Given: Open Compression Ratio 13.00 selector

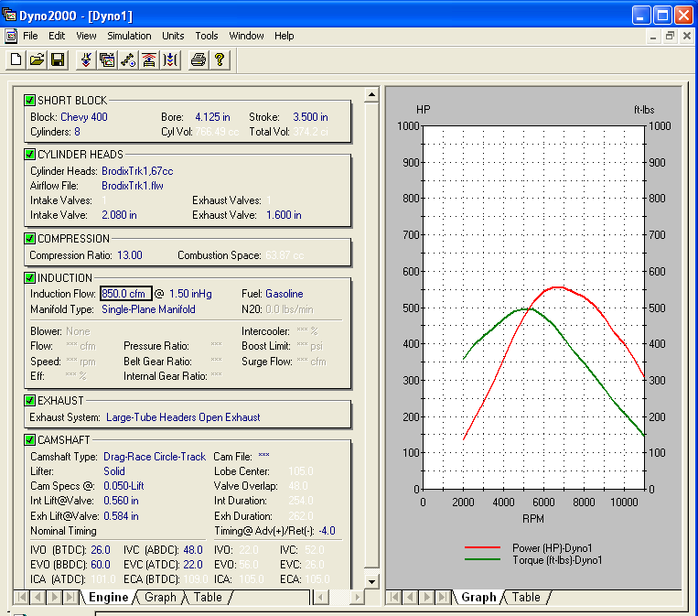Looking at the screenshot, I should (130, 255).
